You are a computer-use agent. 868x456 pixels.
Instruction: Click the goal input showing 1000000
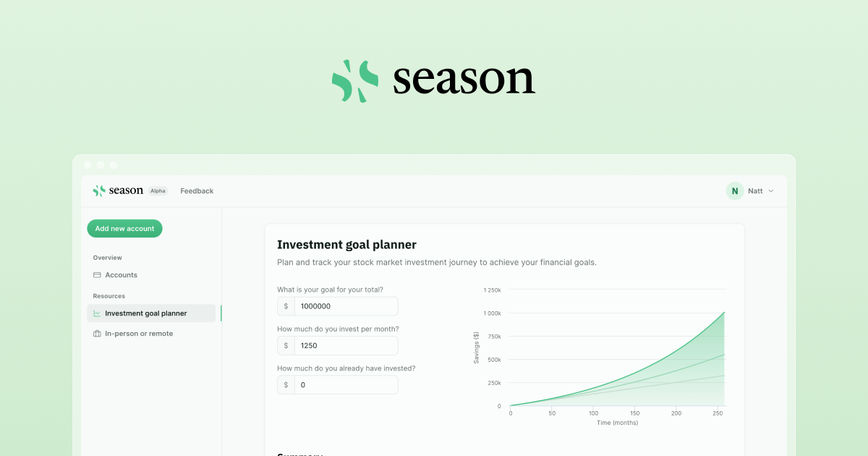346,306
